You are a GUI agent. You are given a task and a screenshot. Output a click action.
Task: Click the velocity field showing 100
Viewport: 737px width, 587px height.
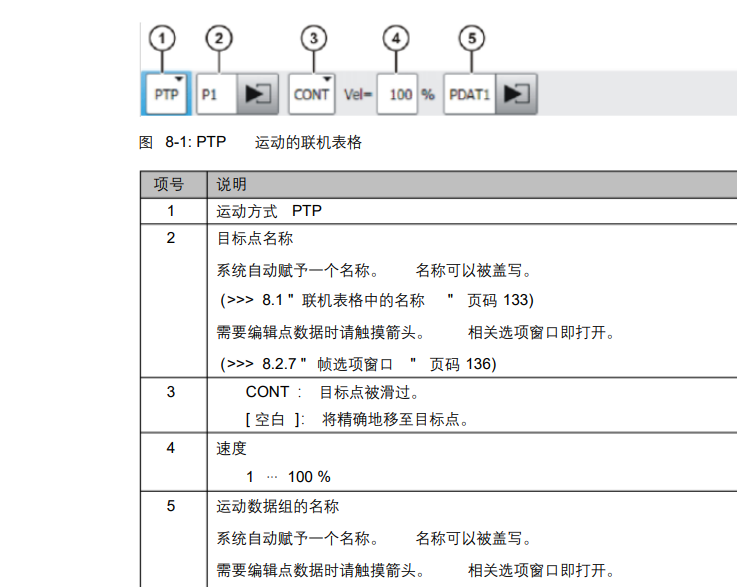pos(397,94)
